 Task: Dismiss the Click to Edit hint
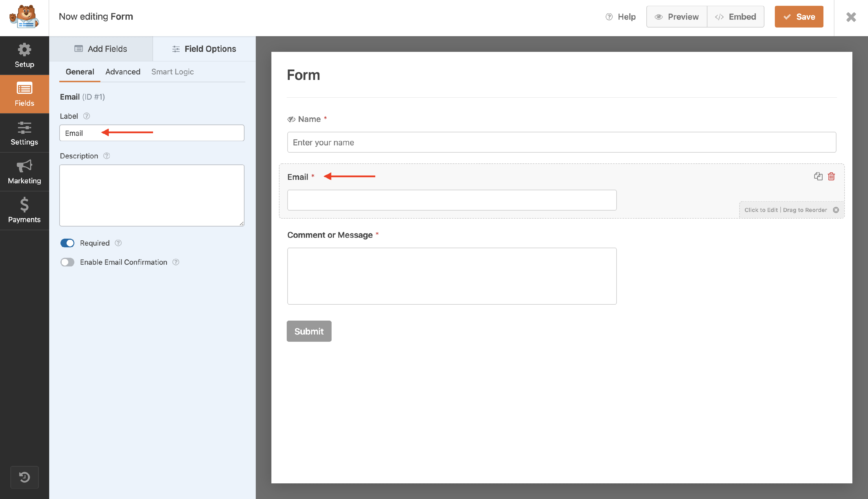click(836, 210)
